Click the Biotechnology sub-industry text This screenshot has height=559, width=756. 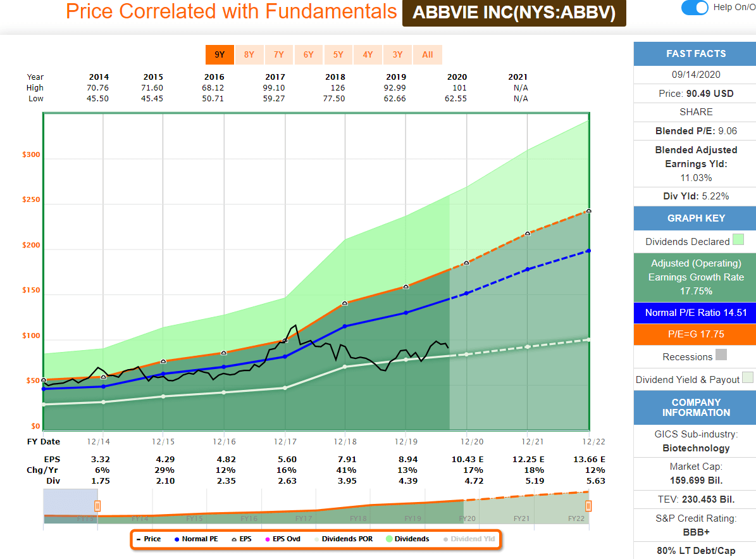click(x=696, y=448)
